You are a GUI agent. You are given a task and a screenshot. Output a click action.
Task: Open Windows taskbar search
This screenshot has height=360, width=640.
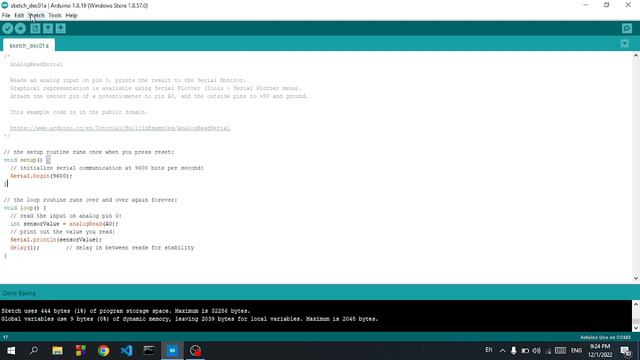(34, 351)
